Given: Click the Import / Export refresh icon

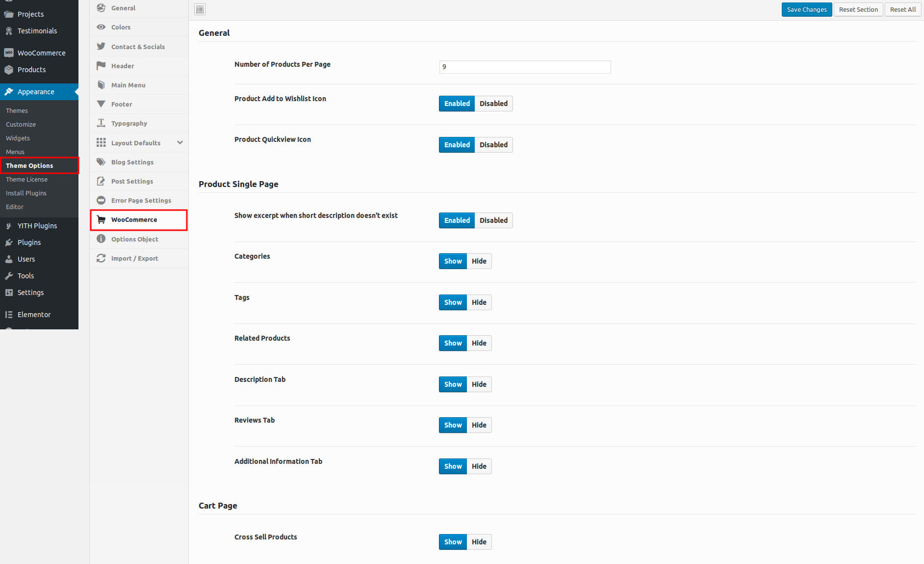Looking at the screenshot, I should click(x=101, y=258).
